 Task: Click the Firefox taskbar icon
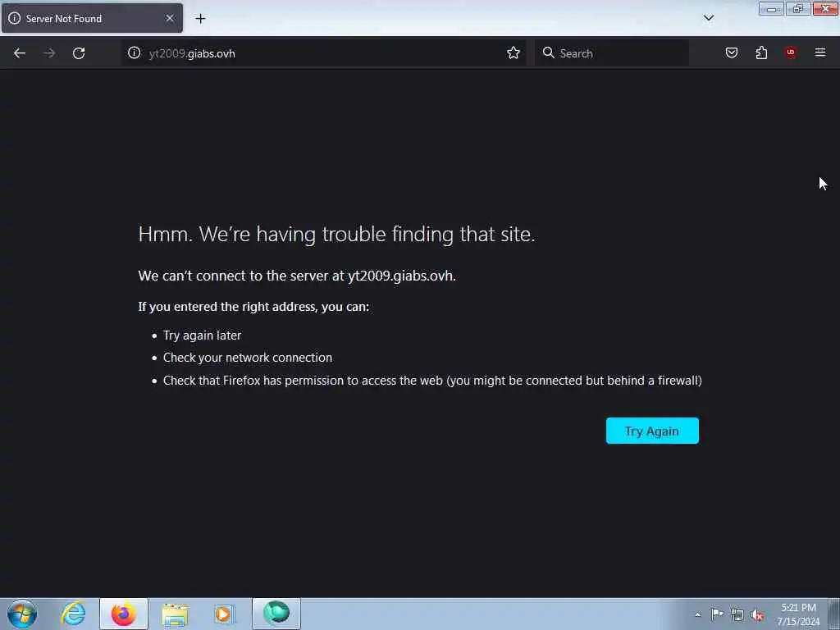coord(124,614)
